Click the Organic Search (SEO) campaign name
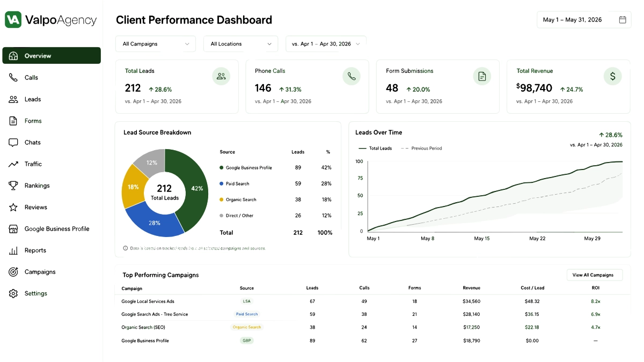This screenshot has height=362, width=644. point(143,327)
